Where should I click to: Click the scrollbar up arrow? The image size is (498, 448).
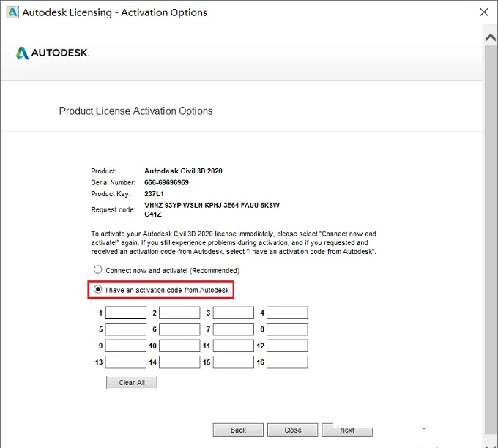click(x=491, y=38)
